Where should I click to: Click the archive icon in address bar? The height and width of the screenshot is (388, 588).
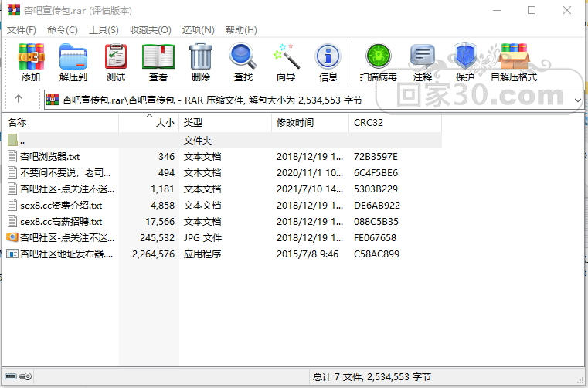pos(53,100)
